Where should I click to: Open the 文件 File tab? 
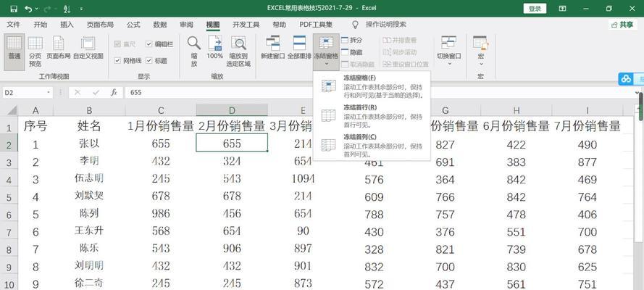click(x=14, y=25)
